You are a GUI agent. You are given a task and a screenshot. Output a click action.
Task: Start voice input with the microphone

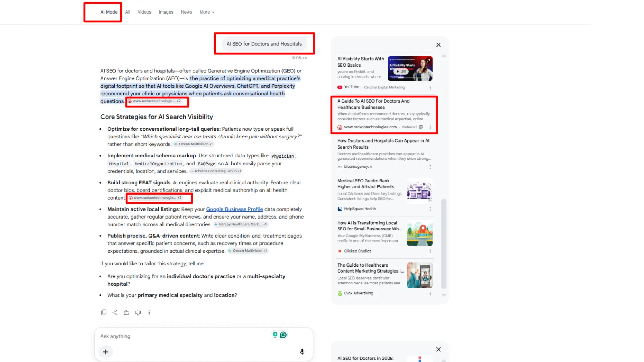(x=302, y=352)
